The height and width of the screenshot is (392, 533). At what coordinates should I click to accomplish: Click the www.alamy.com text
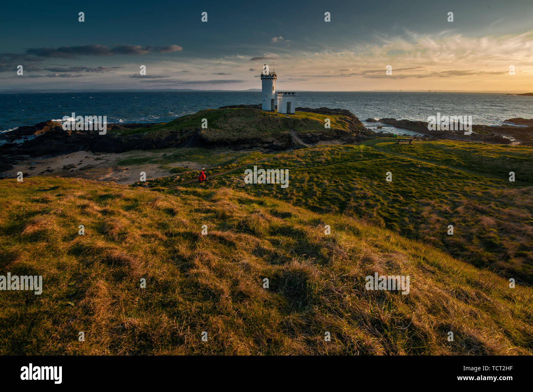485,379
